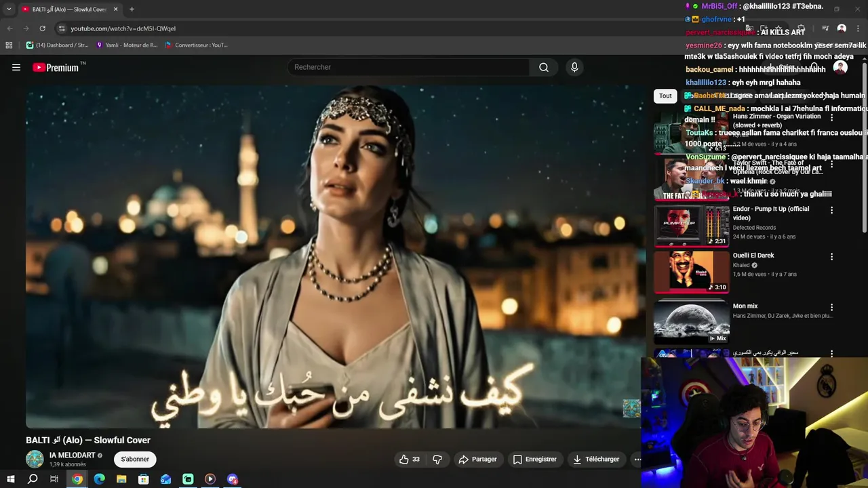Screen dimensions: 868x488
Task: Open the Yamli - Moteur de R... bookmark
Action: 127,45
